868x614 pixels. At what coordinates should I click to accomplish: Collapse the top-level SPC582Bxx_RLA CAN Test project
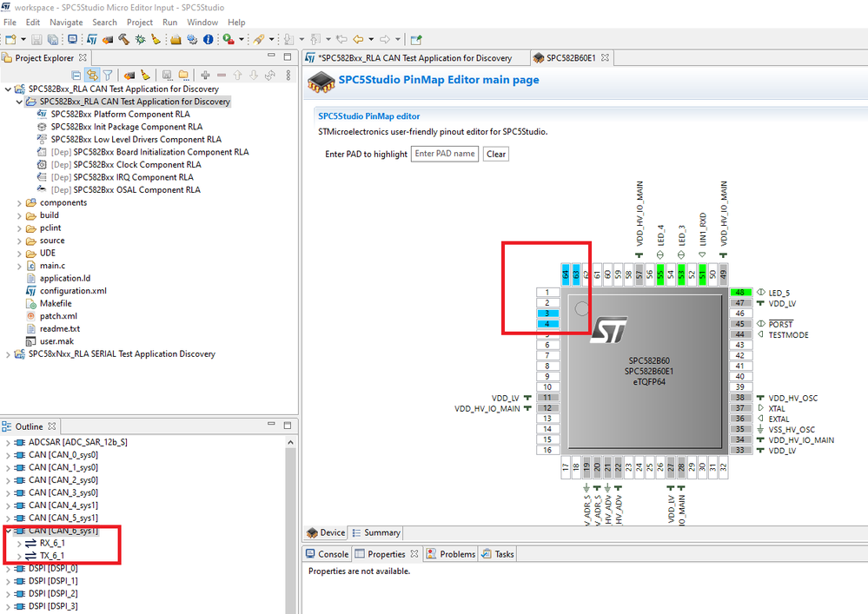[x=8, y=89]
